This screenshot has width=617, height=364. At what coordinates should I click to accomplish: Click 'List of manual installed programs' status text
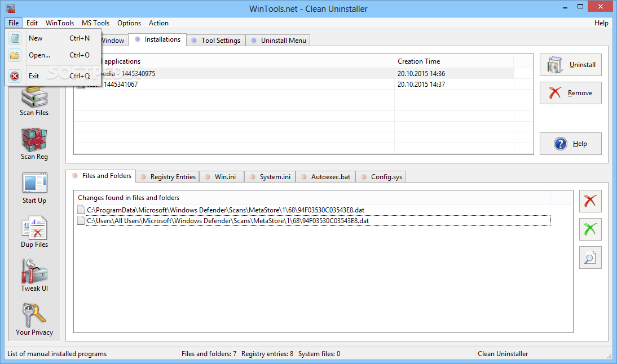tap(57, 354)
